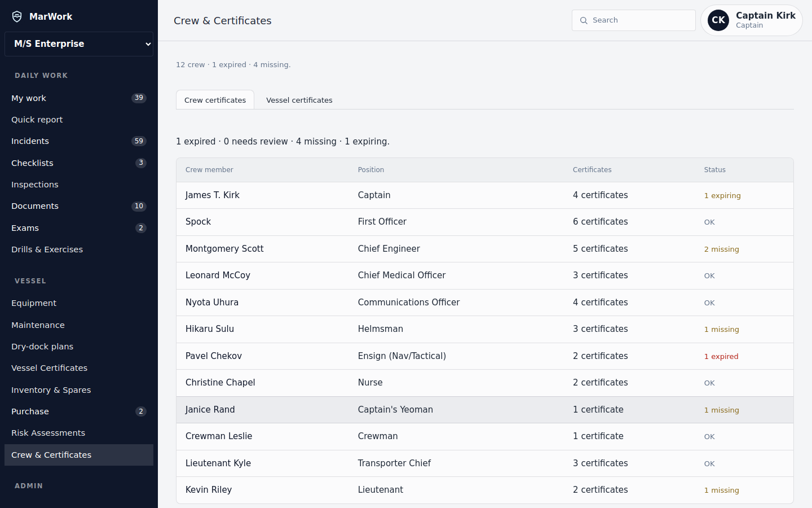Click Montgomery Scott's 2 missing status
The width and height of the screenshot is (812, 508).
point(721,249)
